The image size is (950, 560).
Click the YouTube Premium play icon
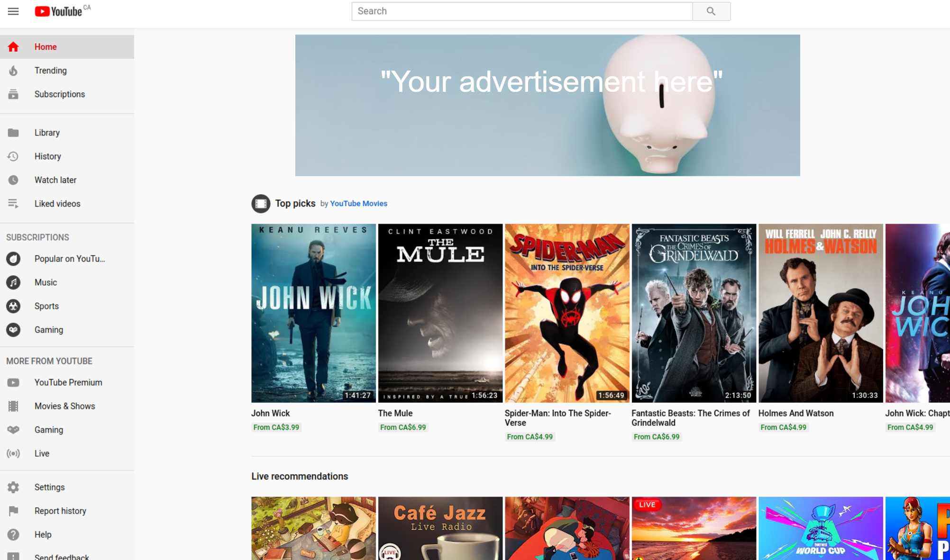coord(13,382)
